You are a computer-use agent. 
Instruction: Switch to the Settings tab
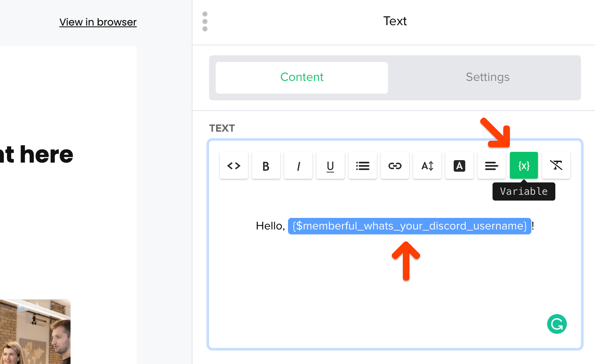[x=488, y=78]
